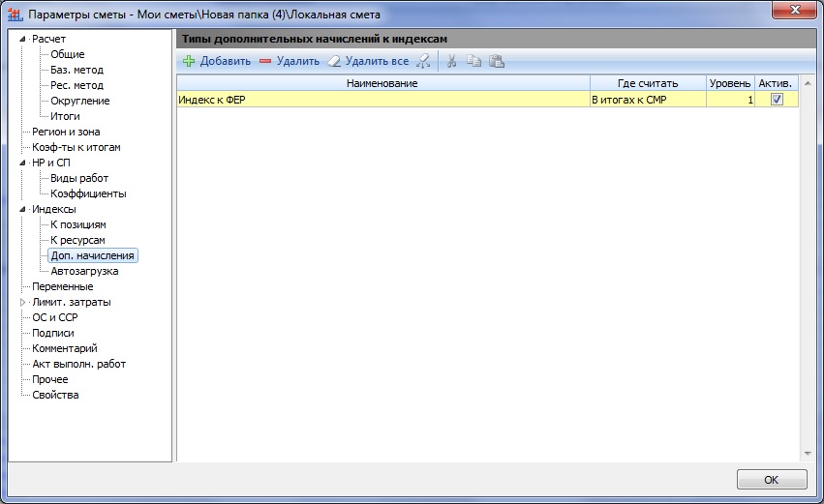Click the Где считать column header

tap(648, 83)
